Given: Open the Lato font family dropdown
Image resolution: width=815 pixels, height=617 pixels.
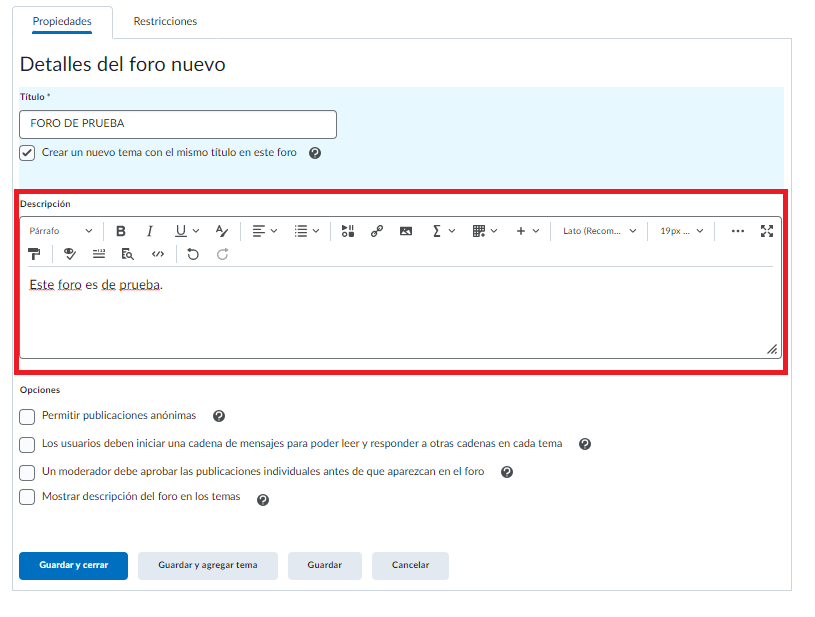Looking at the screenshot, I should pyautogui.click(x=599, y=231).
